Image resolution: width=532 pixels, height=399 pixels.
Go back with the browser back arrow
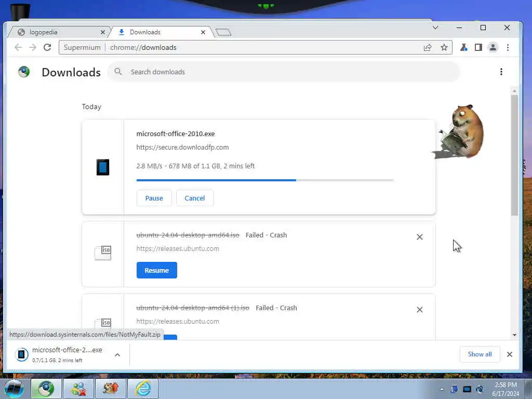[18, 47]
